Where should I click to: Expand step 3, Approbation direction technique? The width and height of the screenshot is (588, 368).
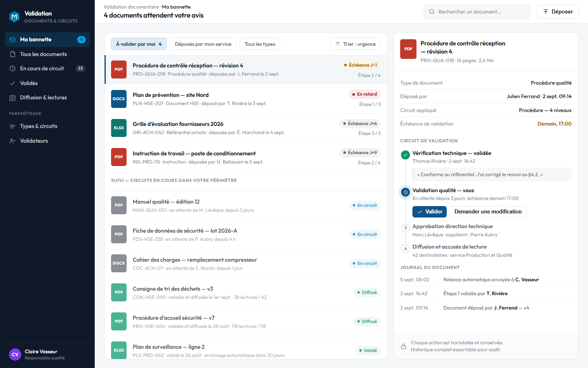[x=452, y=227]
